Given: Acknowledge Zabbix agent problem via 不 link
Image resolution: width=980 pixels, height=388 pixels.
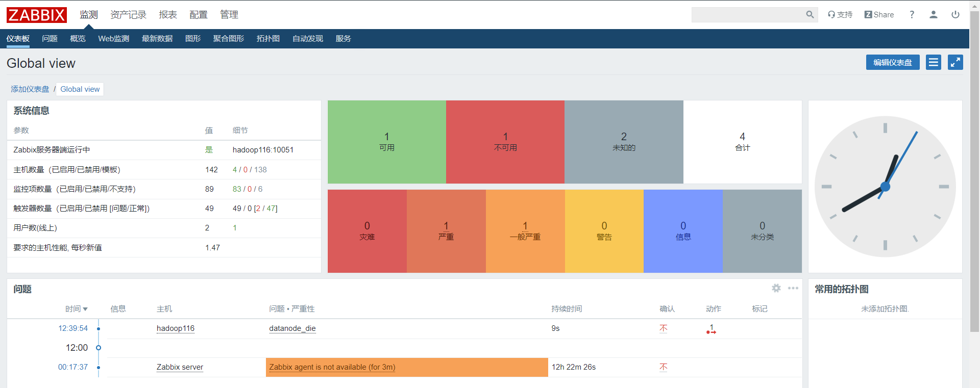Looking at the screenshot, I should point(664,367).
